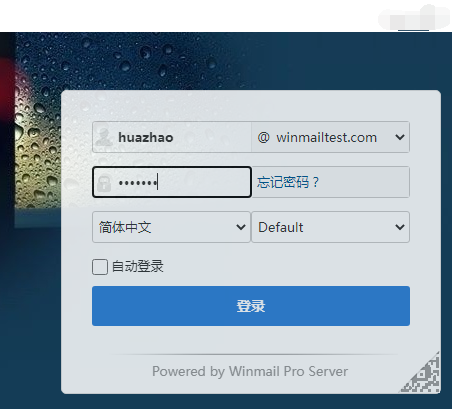The height and width of the screenshot is (409, 452).
Task: Select the winmailtest.com domain text
Action: [x=326, y=137]
